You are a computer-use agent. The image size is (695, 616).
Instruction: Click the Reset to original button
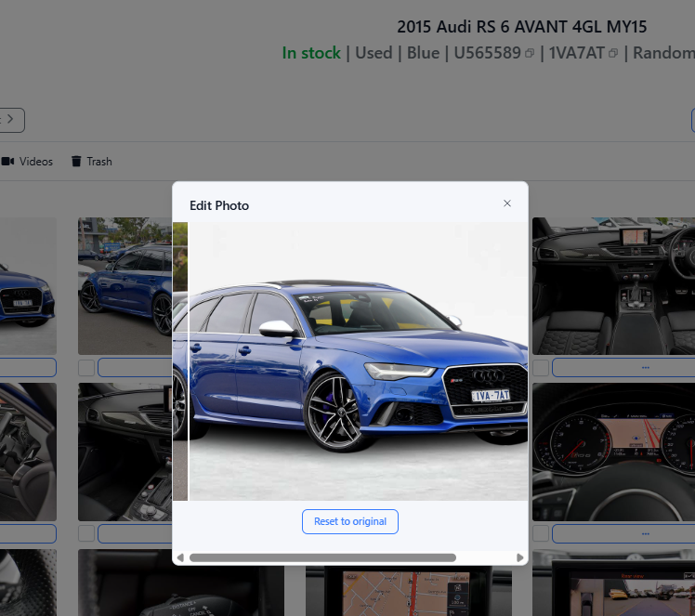tap(350, 521)
